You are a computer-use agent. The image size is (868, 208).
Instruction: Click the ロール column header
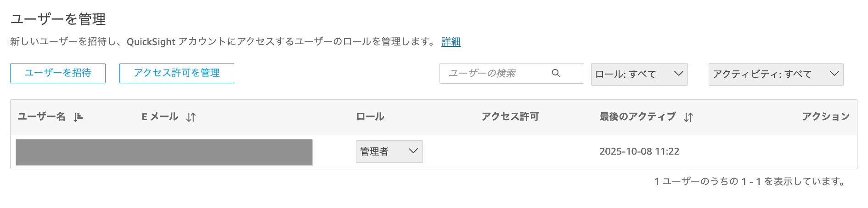(x=370, y=117)
